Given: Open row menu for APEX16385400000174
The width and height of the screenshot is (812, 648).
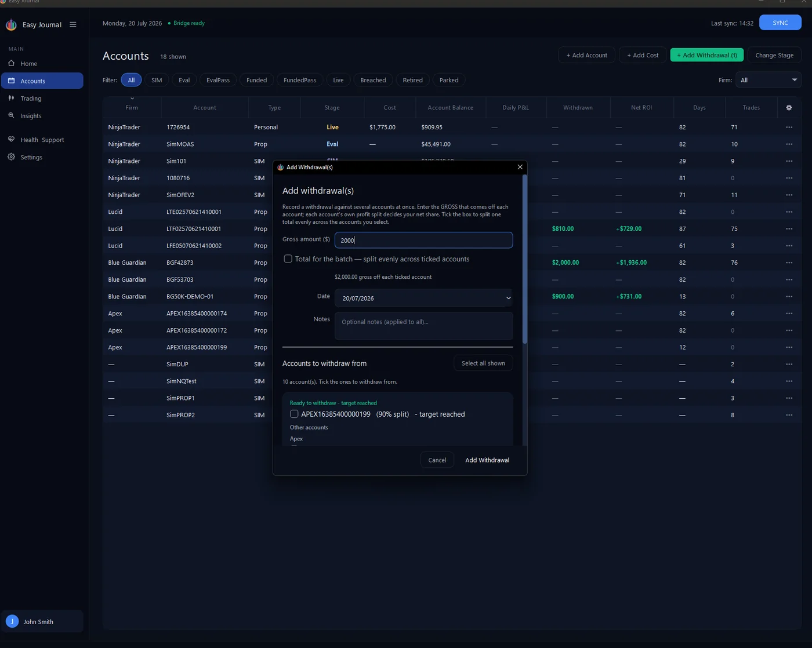Looking at the screenshot, I should click(789, 314).
